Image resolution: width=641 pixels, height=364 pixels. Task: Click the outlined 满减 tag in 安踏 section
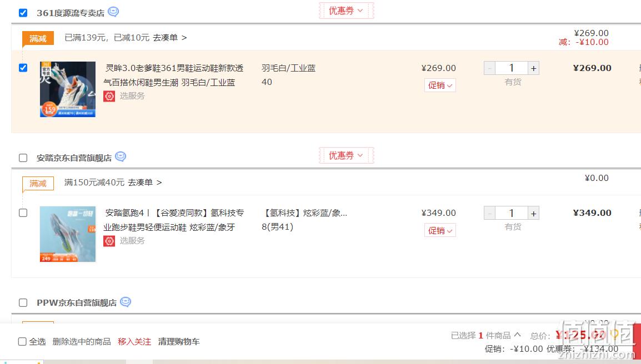38,184
